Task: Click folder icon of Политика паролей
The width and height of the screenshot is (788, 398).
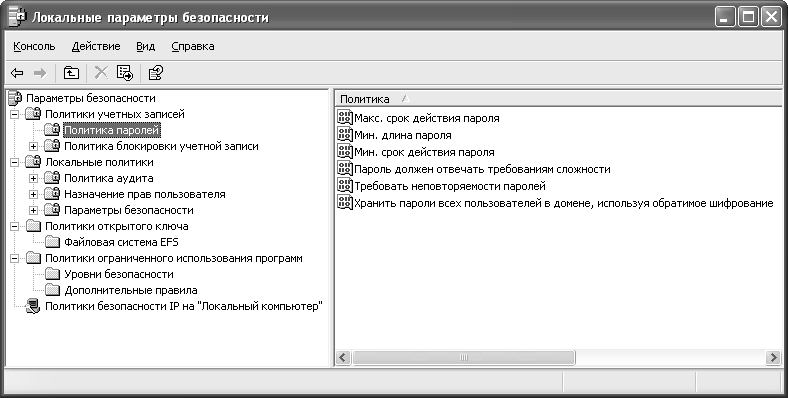Action: [x=52, y=130]
